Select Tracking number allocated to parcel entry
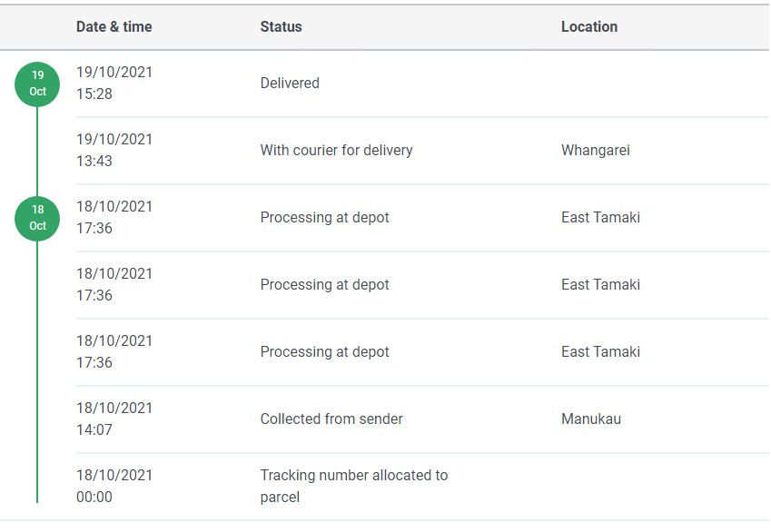This screenshot has width=771, height=532. 353,486
